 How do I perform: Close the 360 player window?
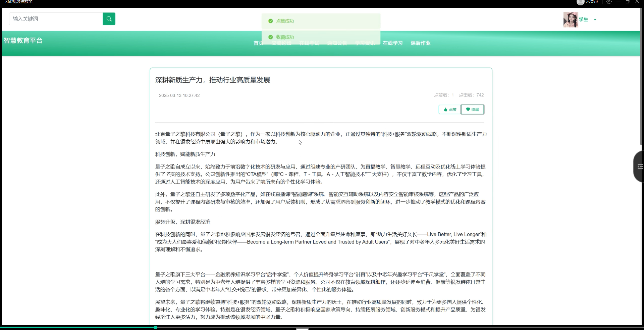(x=637, y=2)
